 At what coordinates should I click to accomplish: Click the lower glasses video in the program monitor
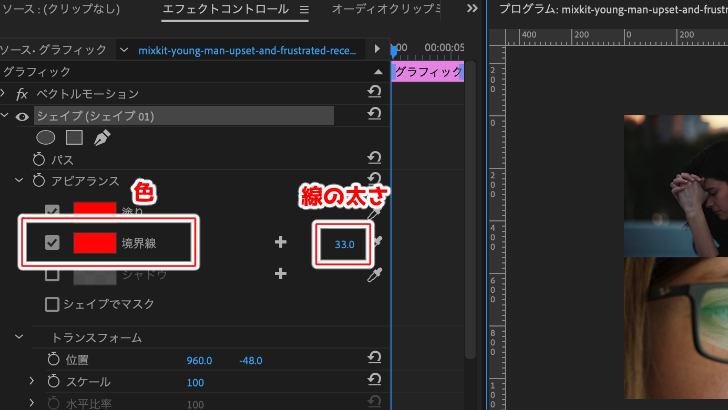point(676,328)
